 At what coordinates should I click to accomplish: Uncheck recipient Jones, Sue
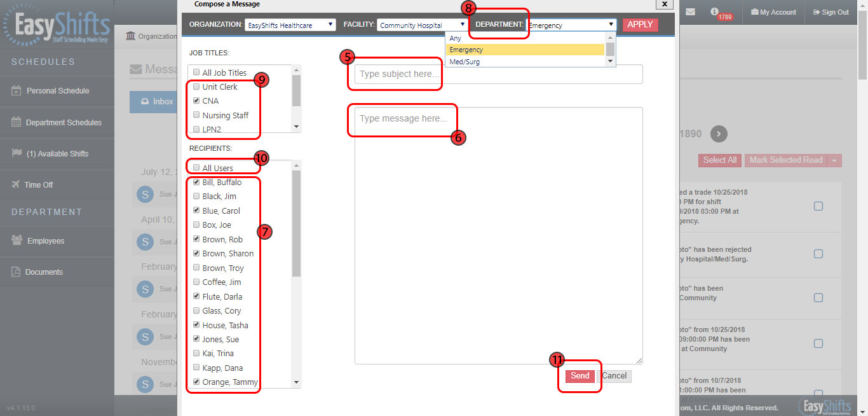coord(196,339)
